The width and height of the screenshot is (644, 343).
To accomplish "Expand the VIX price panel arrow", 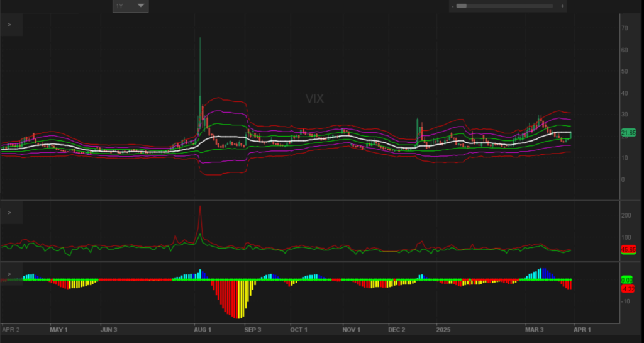I will [9, 25].
